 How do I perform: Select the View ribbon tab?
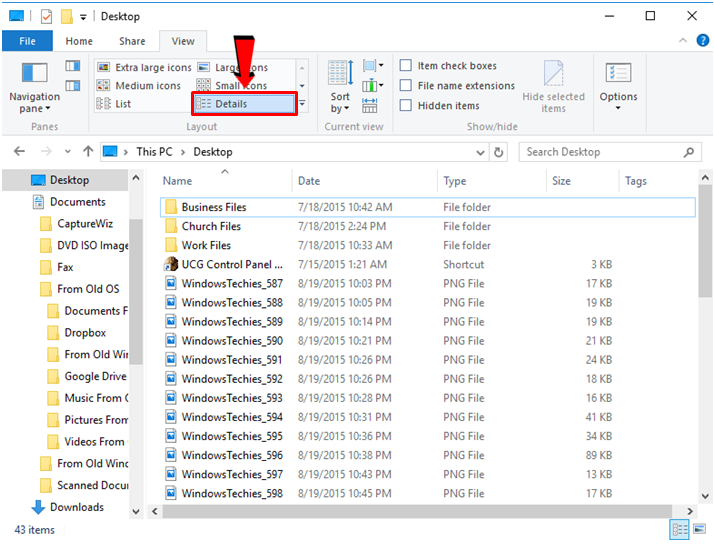pyautogui.click(x=183, y=41)
